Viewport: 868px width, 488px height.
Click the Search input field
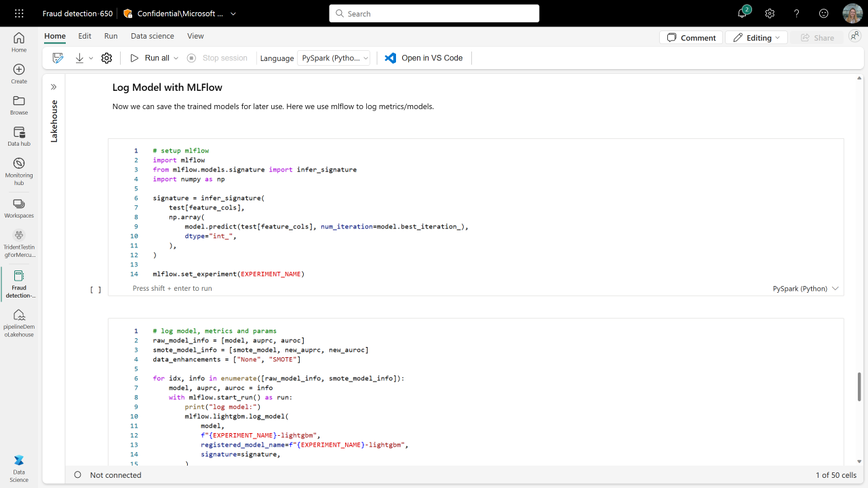[x=434, y=14]
